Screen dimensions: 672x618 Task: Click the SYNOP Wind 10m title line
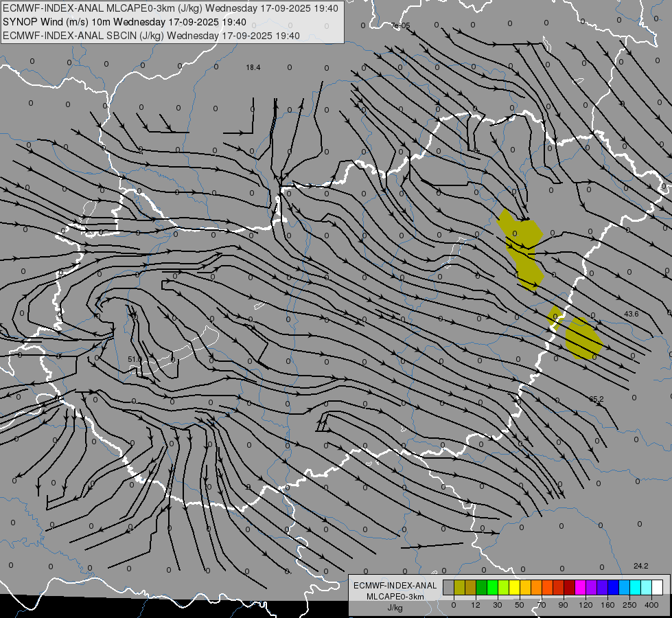coord(124,22)
